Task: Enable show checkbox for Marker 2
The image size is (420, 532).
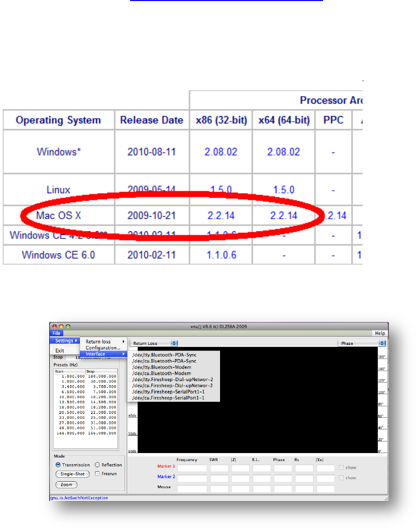Action: tap(341, 478)
